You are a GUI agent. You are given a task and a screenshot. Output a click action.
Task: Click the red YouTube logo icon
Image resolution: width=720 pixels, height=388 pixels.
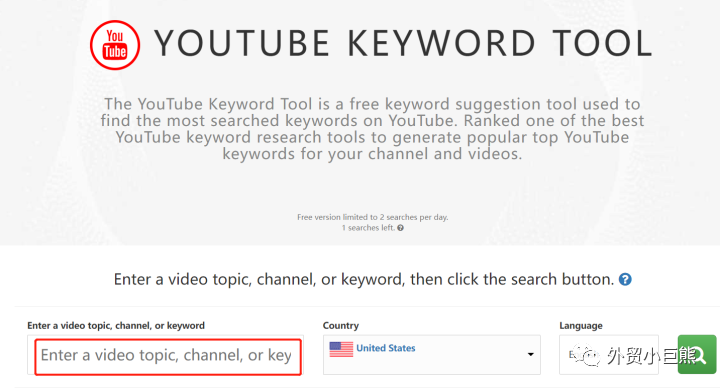click(115, 45)
